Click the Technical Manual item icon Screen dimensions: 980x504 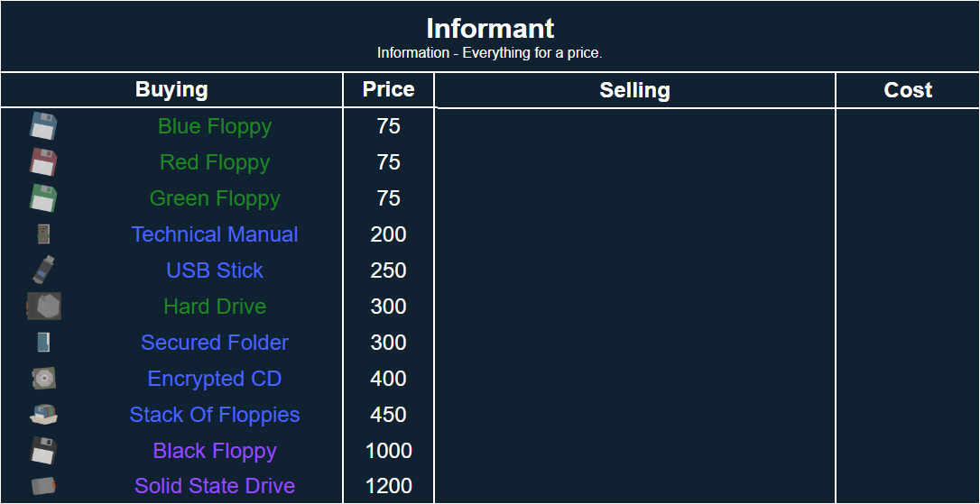43,234
